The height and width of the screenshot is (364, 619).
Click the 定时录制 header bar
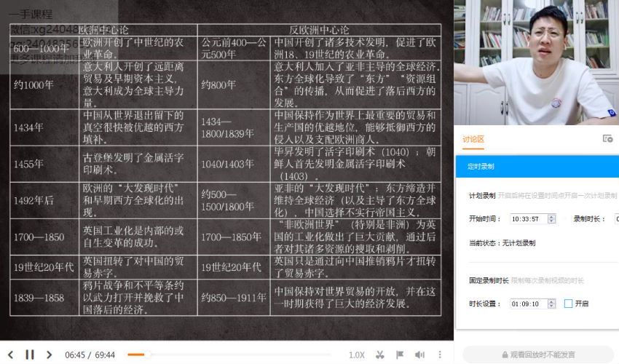[x=537, y=166]
